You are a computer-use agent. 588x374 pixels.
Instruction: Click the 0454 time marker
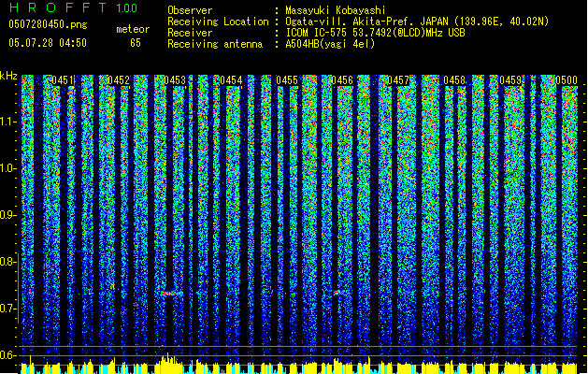231,80
